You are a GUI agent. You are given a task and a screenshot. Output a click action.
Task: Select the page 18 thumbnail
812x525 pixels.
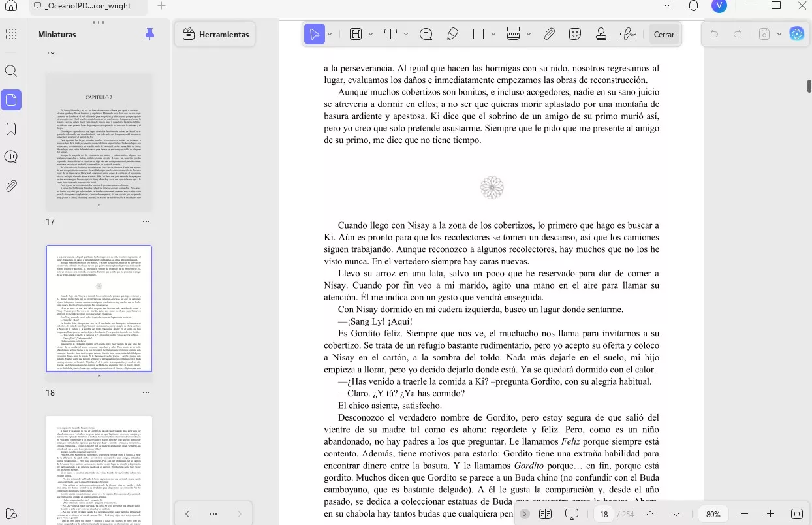[x=99, y=309]
